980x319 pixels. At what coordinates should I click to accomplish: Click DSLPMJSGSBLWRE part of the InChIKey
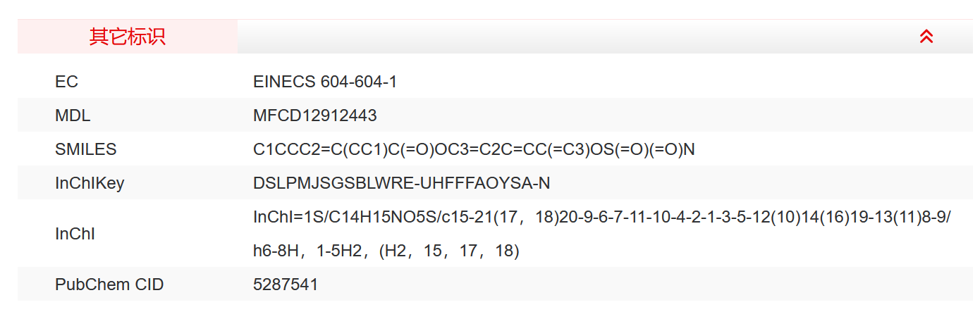coord(333,183)
